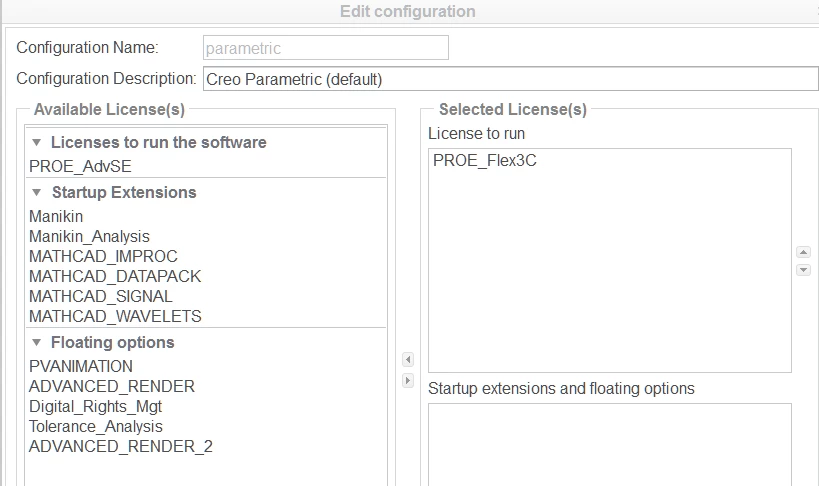819x486 pixels.
Task: Select MATHCAD_IMPROC extension
Action: [103, 256]
